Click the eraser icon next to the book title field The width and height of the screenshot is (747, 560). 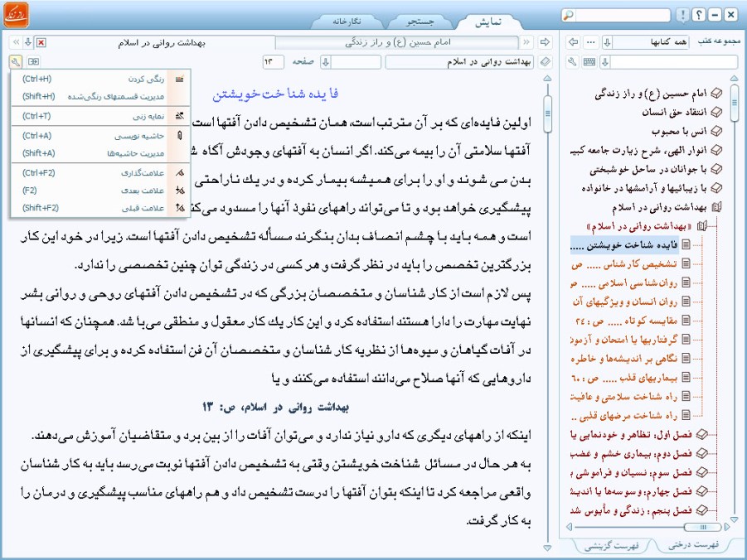[546, 62]
